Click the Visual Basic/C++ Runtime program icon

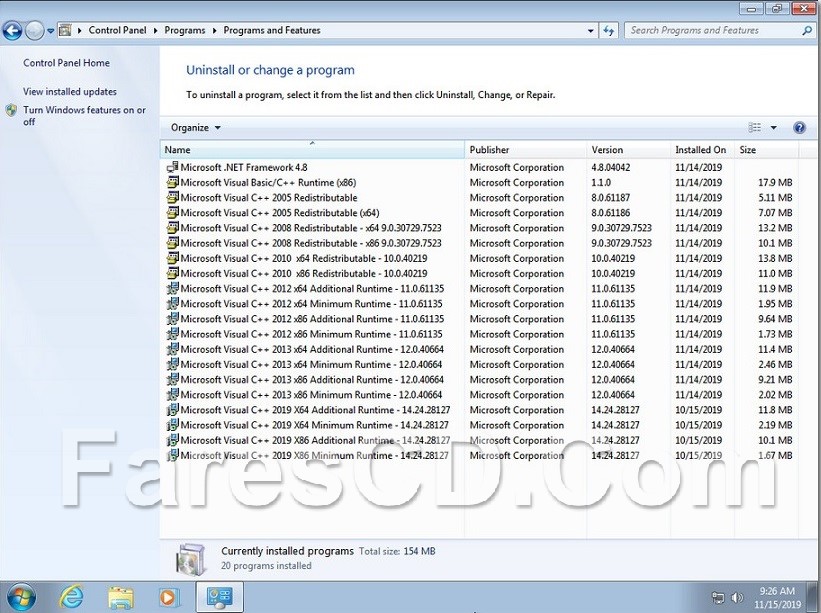[172, 183]
